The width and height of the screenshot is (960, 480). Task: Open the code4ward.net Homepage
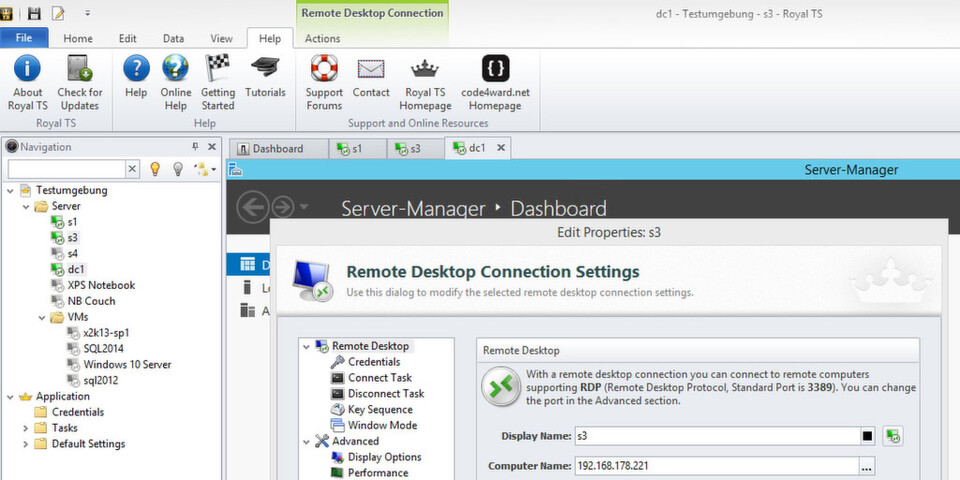click(x=495, y=83)
